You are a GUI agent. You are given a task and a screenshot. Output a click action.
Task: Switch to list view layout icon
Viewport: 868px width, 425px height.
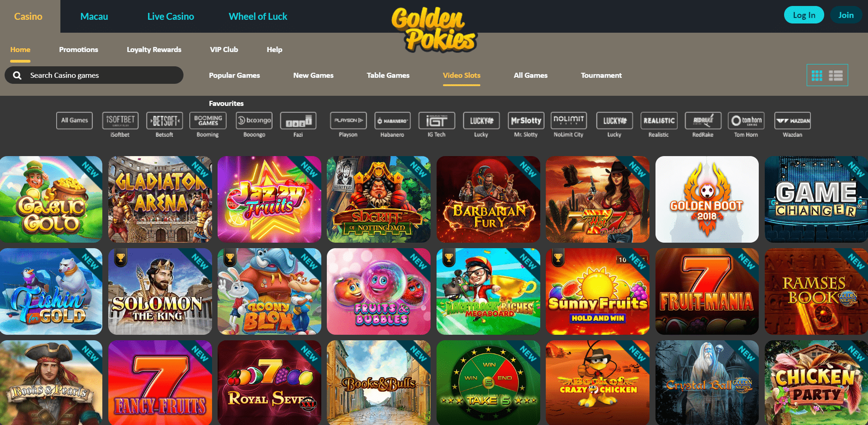tap(836, 76)
